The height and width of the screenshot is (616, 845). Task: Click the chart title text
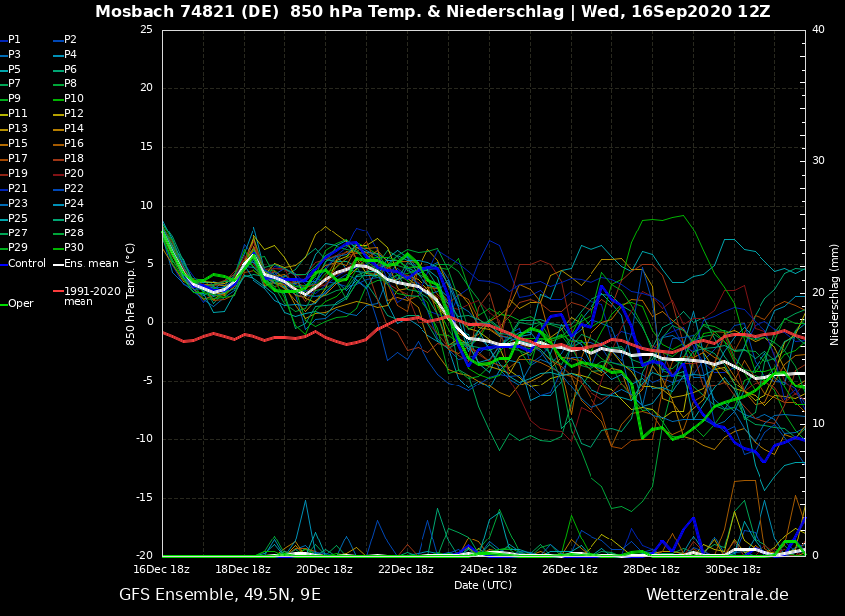point(432,12)
